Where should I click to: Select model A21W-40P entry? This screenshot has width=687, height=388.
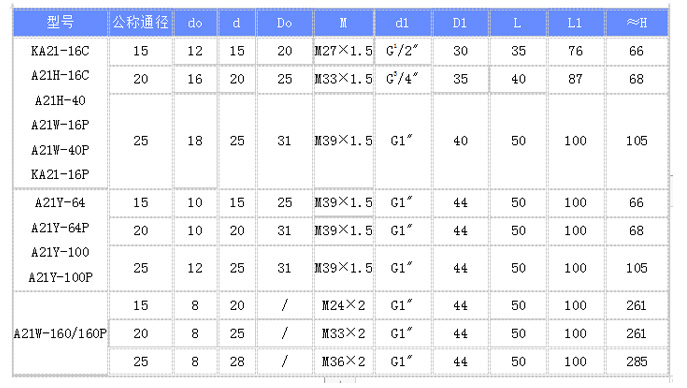coord(60,150)
